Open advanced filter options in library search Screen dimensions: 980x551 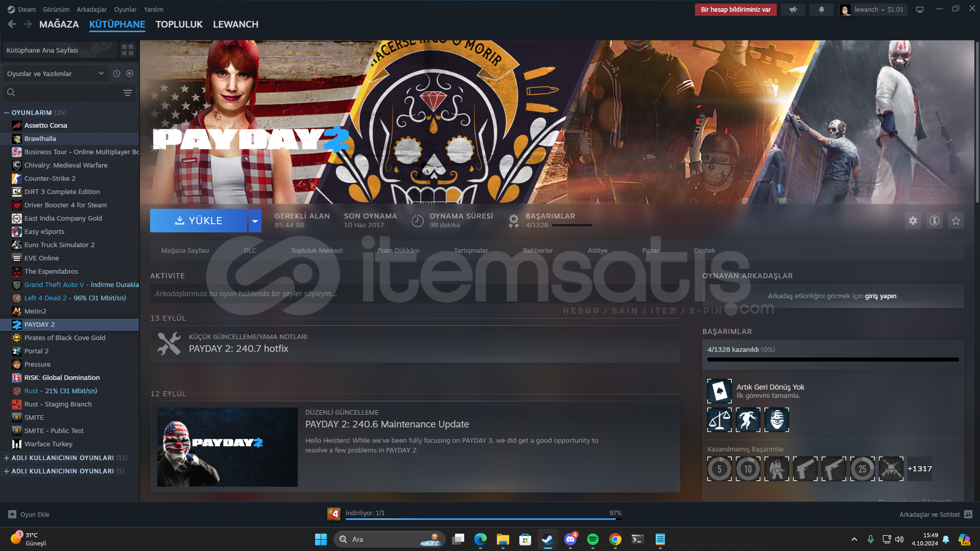[x=128, y=93]
